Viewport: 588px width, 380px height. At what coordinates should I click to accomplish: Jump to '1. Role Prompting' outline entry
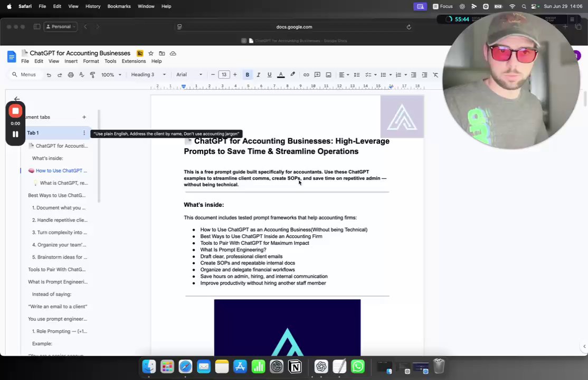tap(59, 331)
